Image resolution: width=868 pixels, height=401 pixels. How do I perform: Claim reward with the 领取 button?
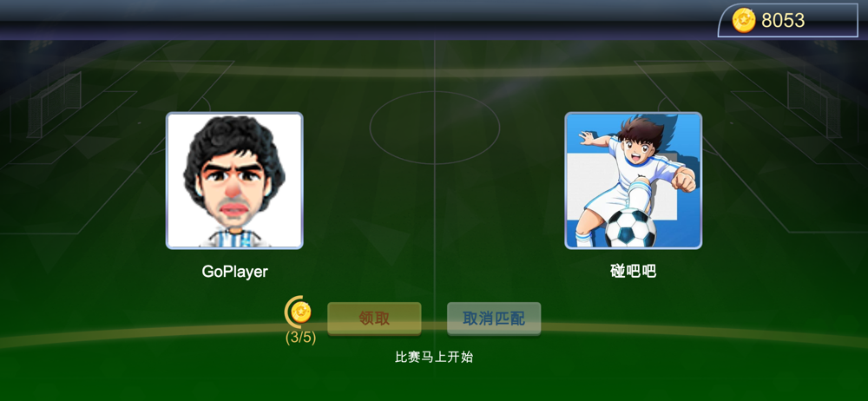pos(374,319)
